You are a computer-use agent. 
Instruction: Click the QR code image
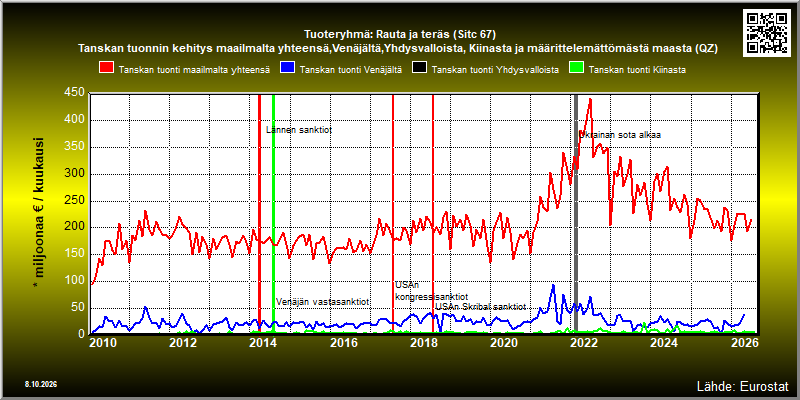point(768,32)
